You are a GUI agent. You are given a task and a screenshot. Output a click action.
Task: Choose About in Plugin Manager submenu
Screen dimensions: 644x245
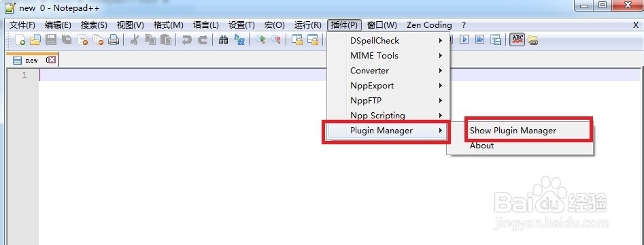point(520,146)
